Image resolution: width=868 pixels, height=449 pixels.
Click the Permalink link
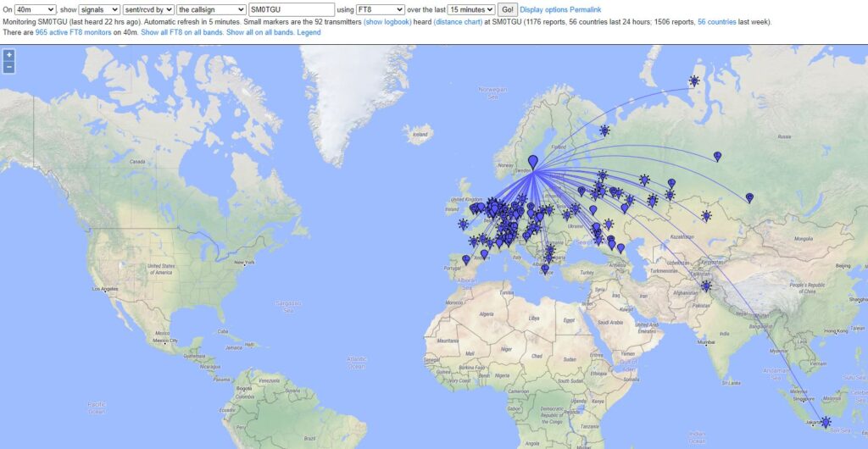coord(586,9)
